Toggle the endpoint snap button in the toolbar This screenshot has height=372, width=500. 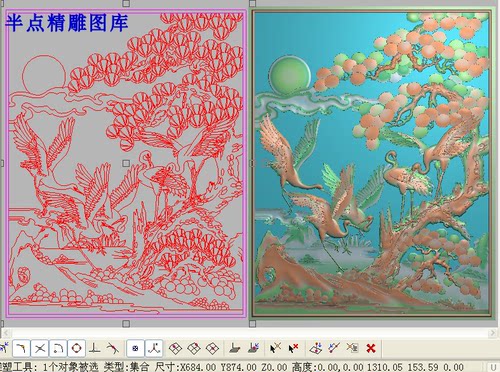[x=21, y=349]
